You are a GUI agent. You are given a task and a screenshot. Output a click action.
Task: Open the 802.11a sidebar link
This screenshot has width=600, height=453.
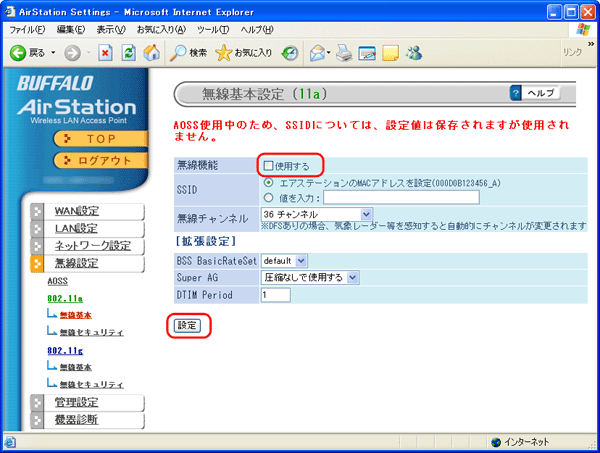click(x=65, y=298)
